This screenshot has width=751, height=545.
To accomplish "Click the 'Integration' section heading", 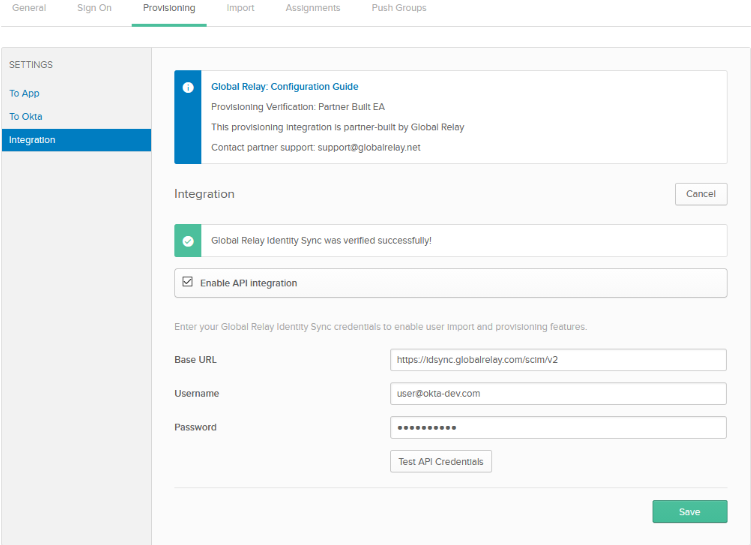I will [205, 194].
